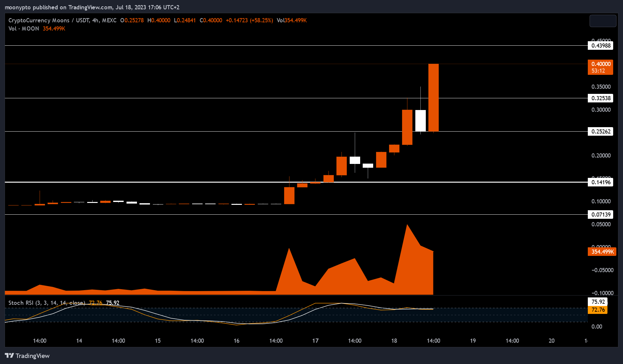Click the 75.92 Stoch RSI axis label
This screenshot has width=623, height=364.
click(598, 302)
